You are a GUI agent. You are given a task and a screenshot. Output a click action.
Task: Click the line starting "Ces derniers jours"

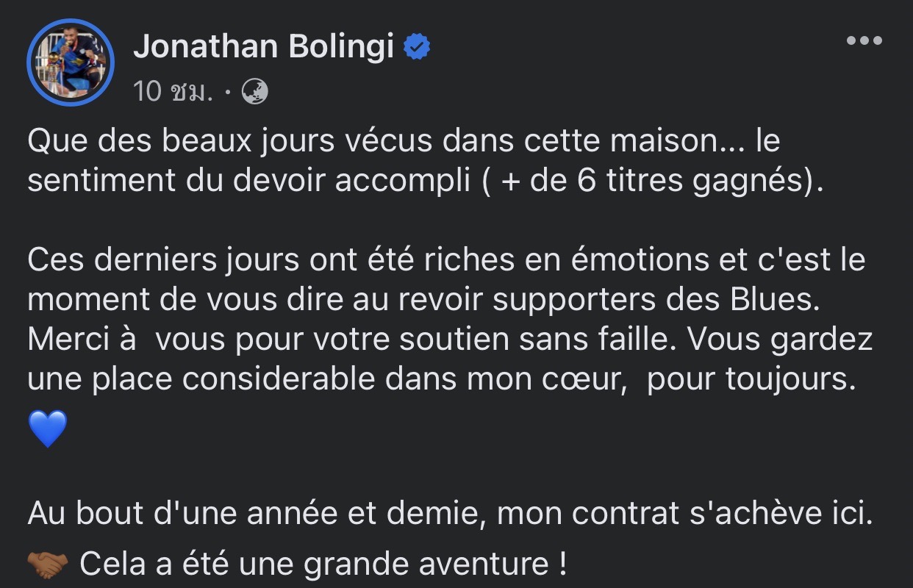tap(446, 261)
